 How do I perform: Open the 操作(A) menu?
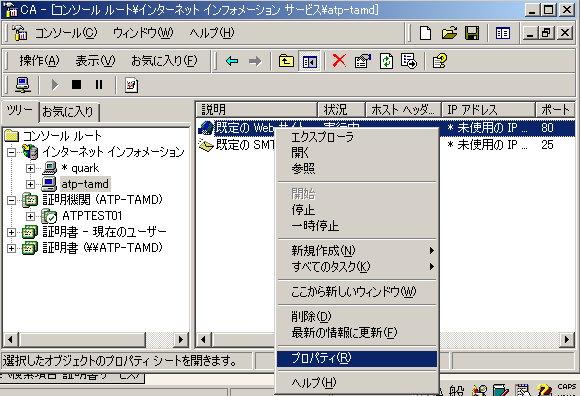coord(39,61)
